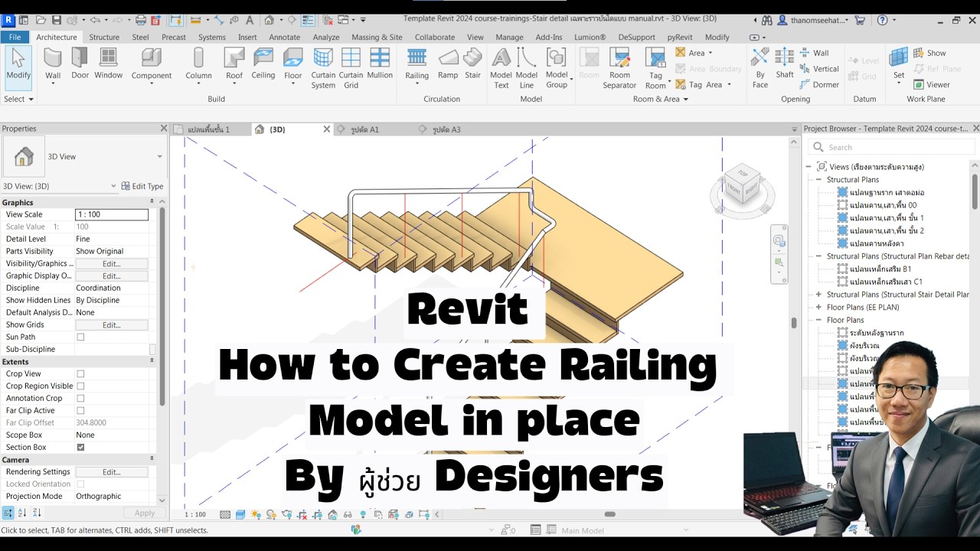Screen dimensions: 980x551
Task: Toggle the Sun Path checkbox
Action: tap(80, 337)
